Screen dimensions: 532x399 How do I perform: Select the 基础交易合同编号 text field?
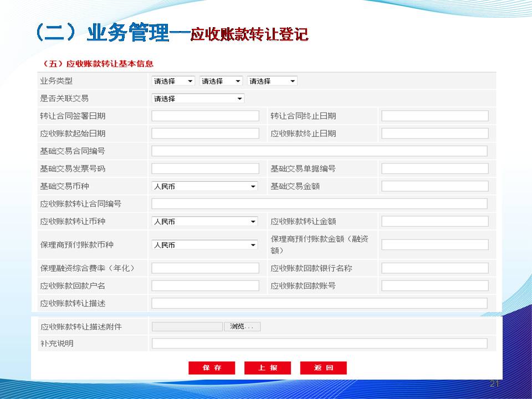319,151
